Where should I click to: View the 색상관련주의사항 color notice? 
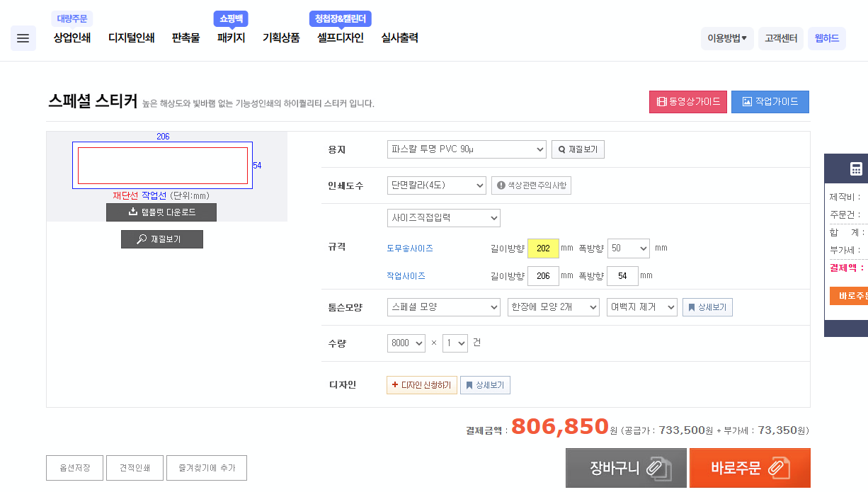point(531,185)
